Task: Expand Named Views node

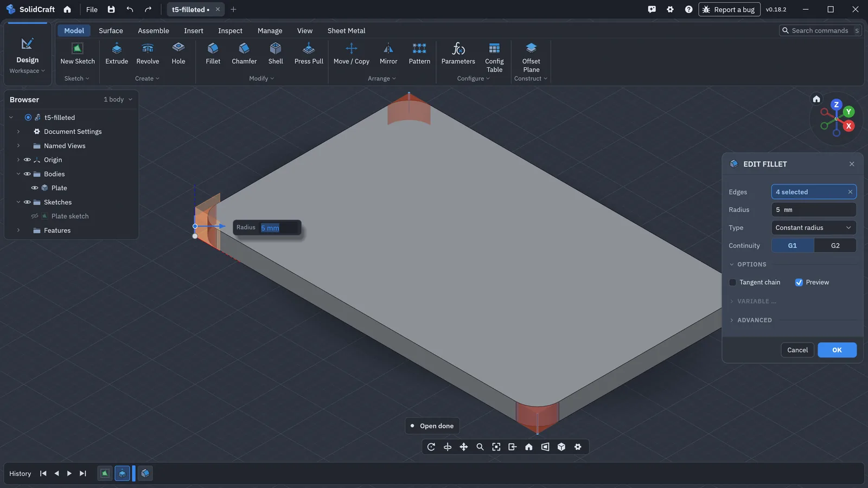Action: 18,146
